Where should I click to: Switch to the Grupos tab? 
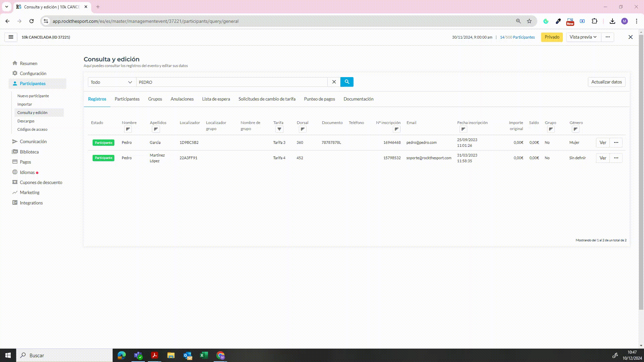coord(155,99)
